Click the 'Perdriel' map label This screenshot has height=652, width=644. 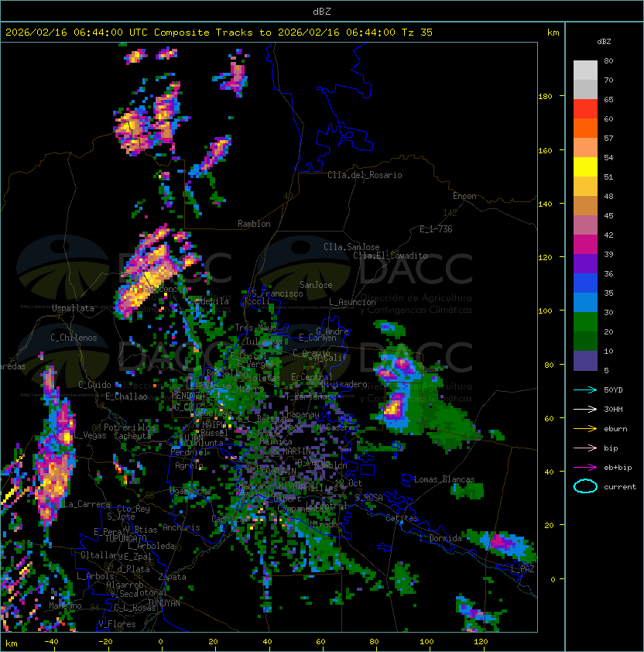click(189, 452)
